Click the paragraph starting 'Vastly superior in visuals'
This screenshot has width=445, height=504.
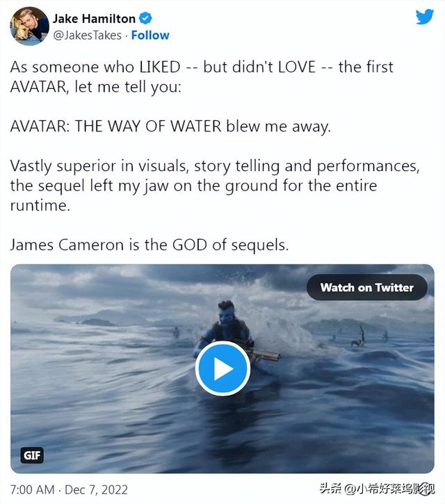(x=215, y=186)
